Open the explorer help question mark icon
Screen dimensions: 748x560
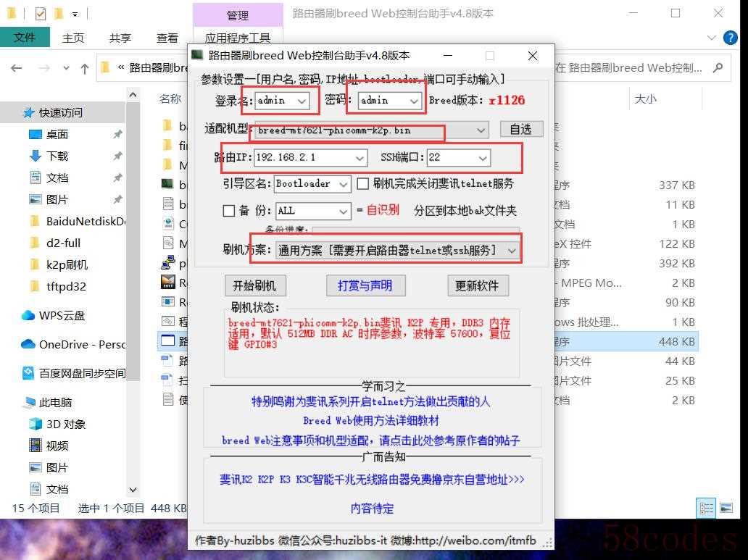(732, 38)
